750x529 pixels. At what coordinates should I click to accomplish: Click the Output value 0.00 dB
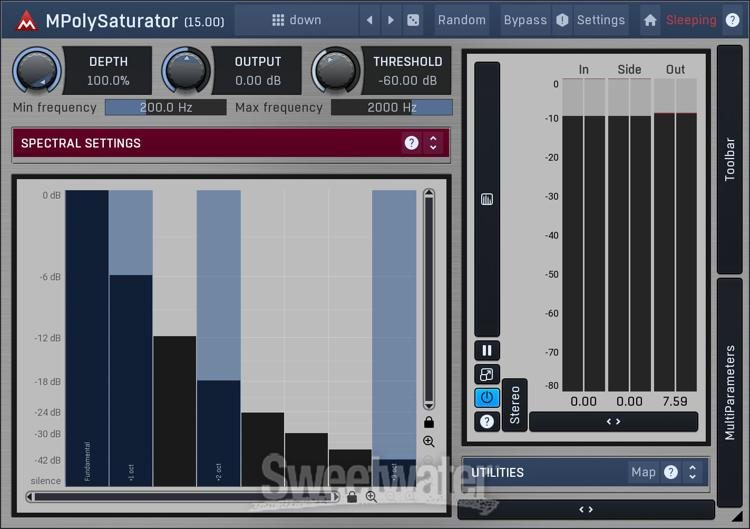pyautogui.click(x=258, y=81)
